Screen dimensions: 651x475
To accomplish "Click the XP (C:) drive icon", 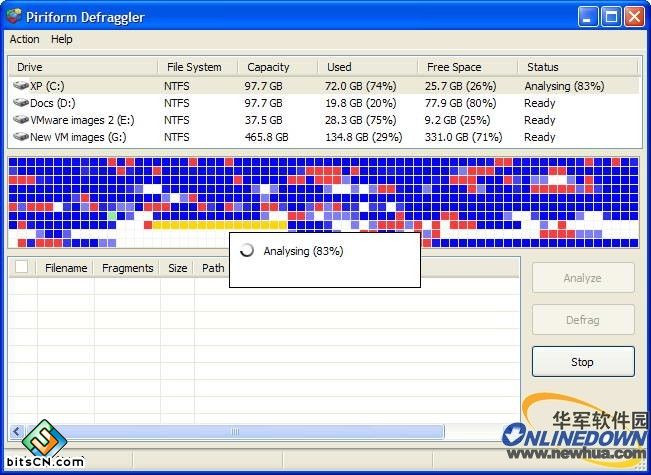I will tap(21, 86).
